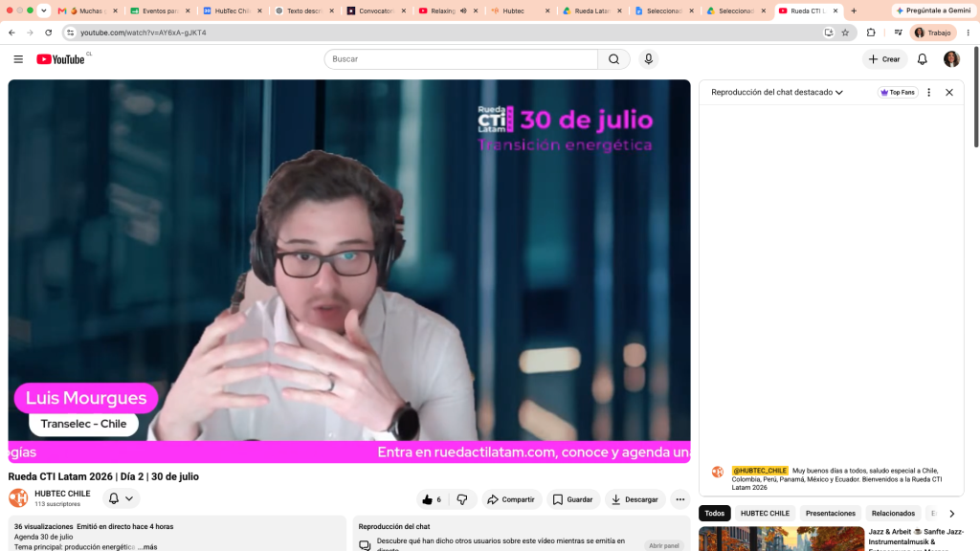Select the Todos filter chip
The height and width of the screenshot is (551, 980).
click(x=714, y=514)
